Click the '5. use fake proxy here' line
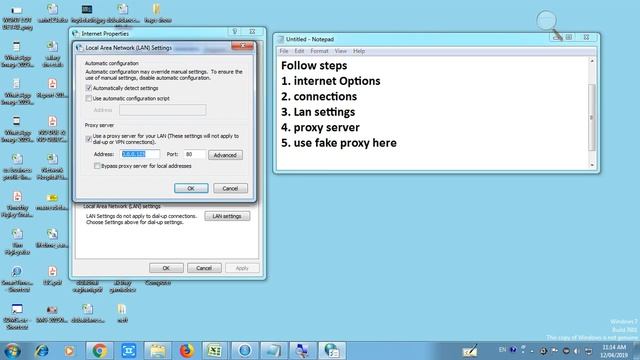640x360 pixels. tap(339, 143)
